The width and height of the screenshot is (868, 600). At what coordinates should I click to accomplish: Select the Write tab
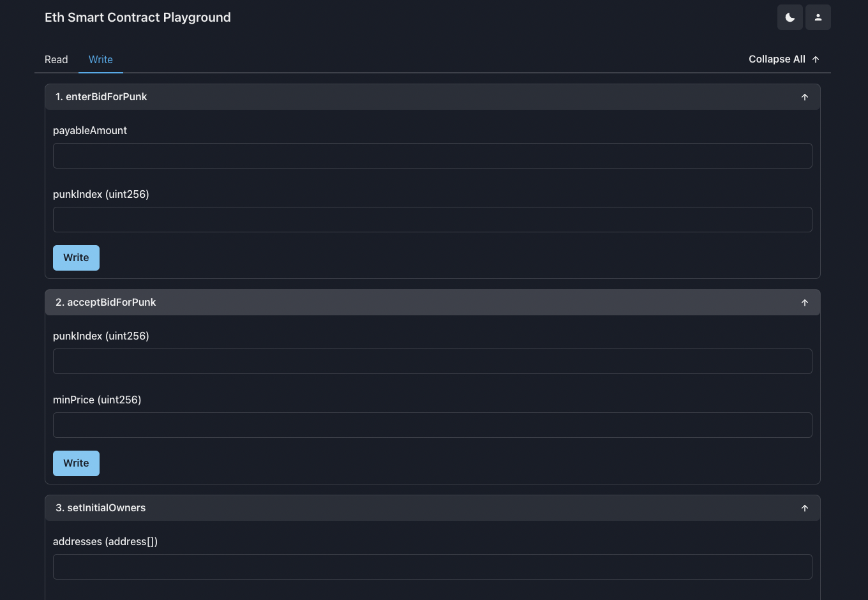click(x=100, y=59)
